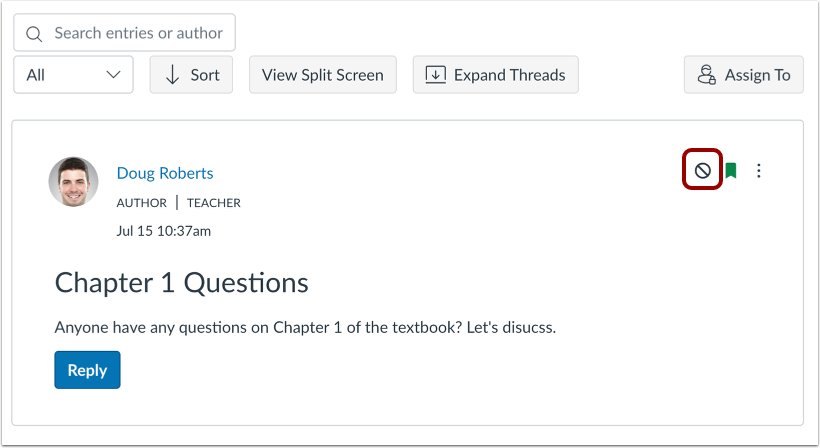Click the Chapter 1 Questions title
Screen dimensions: 820x448
181,283
